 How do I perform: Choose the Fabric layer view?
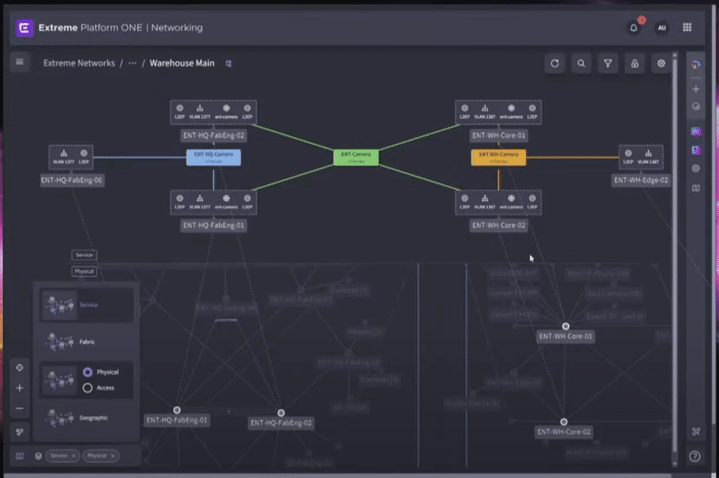pyautogui.click(x=87, y=342)
